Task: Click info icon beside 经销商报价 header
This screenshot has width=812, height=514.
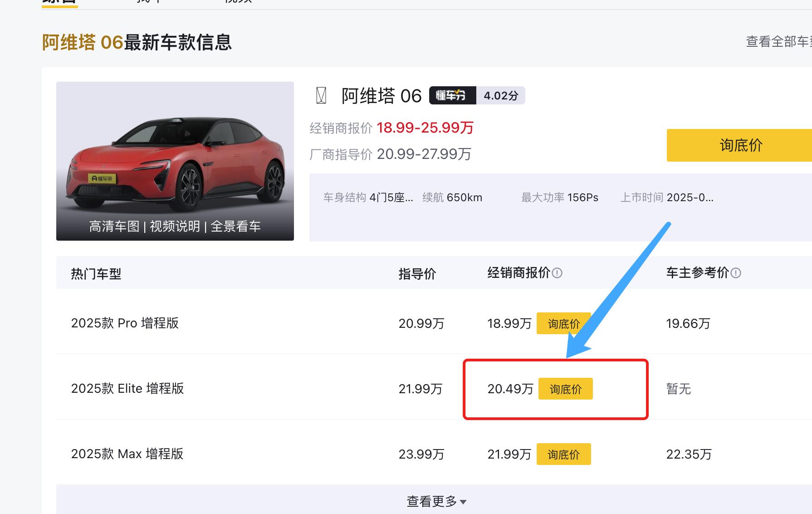Action: tap(557, 273)
